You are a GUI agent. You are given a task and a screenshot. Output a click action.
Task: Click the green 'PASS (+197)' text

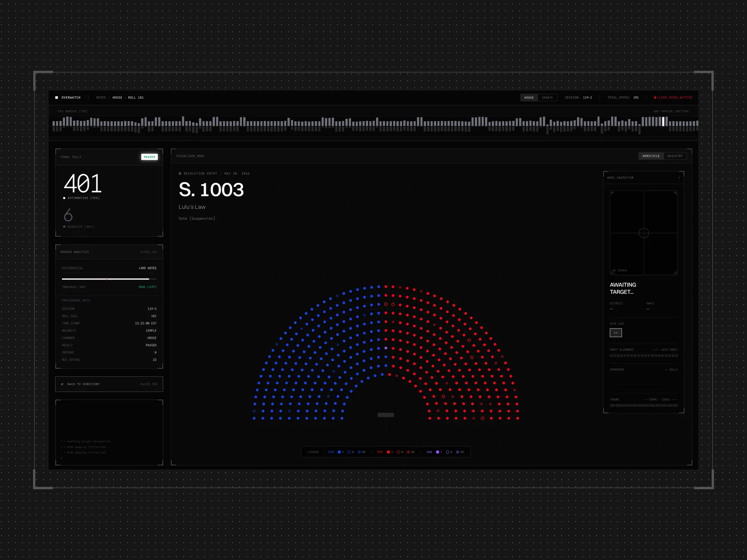pyautogui.click(x=147, y=287)
